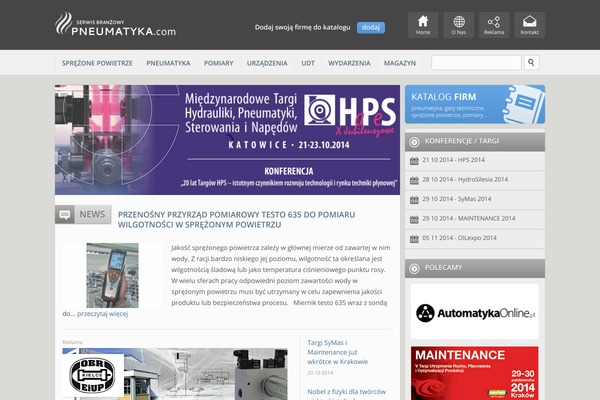Open 29 10 2014 - SyMas 2014 event
The height and width of the screenshot is (400, 600).
point(457,199)
